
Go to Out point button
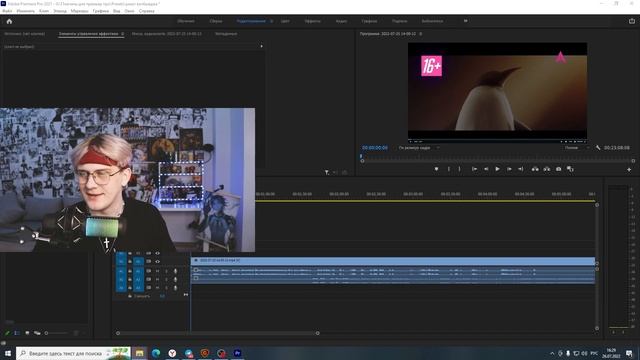[520, 169]
